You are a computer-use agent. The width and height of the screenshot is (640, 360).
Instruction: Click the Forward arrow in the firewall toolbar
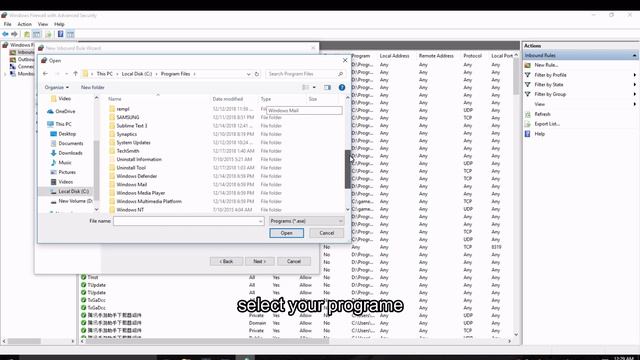pos(14,34)
